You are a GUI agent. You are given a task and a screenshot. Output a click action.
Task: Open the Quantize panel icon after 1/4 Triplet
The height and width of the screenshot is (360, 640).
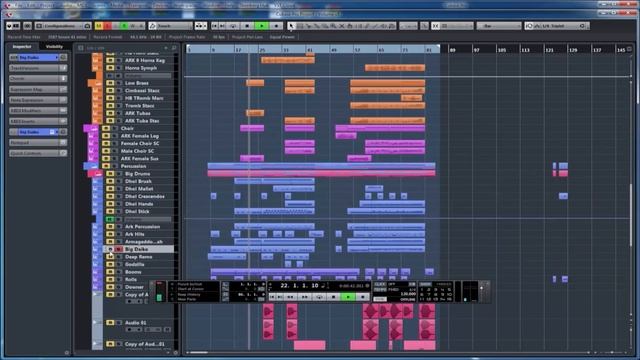[583, 26]
